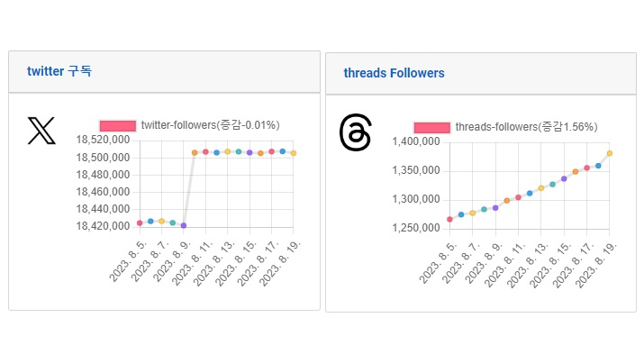Click the 1,350,000 axis label on threads chart
The width and height of the screenshot is (644, 345).
click(416, 170)
